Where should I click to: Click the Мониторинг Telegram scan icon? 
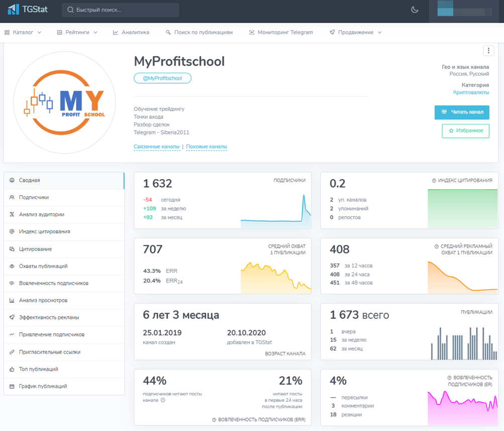point(251,33)
